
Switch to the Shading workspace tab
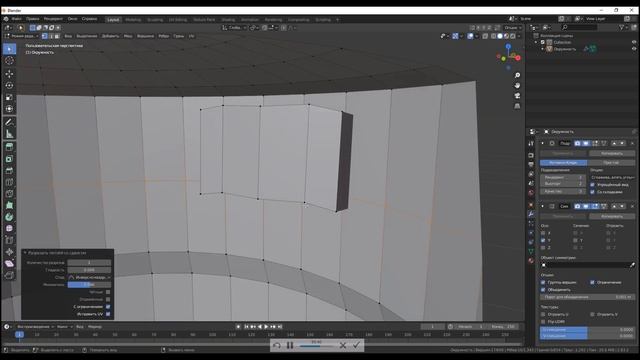tap(228, 20)
